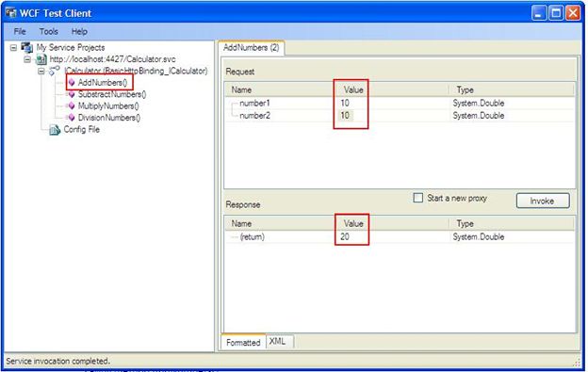Click the Calculator.svc service icon

[41, 59]
